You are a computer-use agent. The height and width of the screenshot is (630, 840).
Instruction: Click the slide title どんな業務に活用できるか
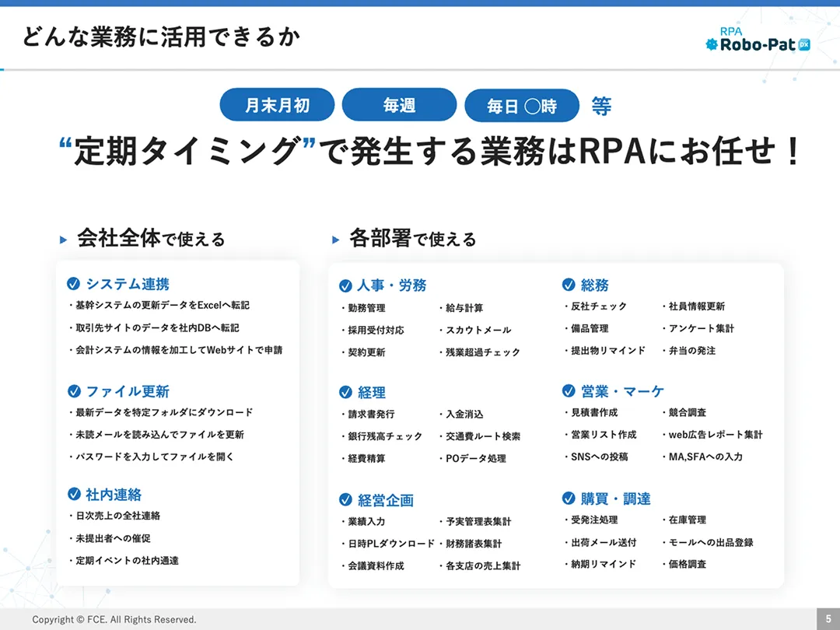(160, 37)
